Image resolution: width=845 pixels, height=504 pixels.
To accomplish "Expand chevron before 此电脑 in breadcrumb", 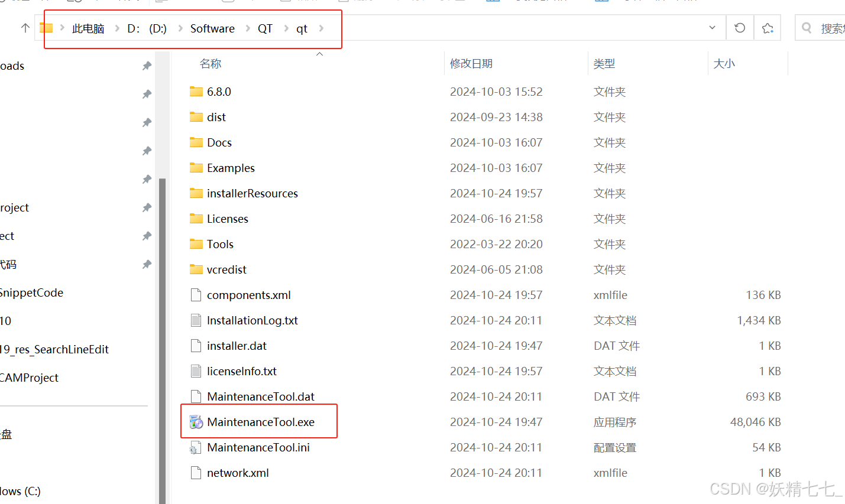I will (x=62, y=28).
